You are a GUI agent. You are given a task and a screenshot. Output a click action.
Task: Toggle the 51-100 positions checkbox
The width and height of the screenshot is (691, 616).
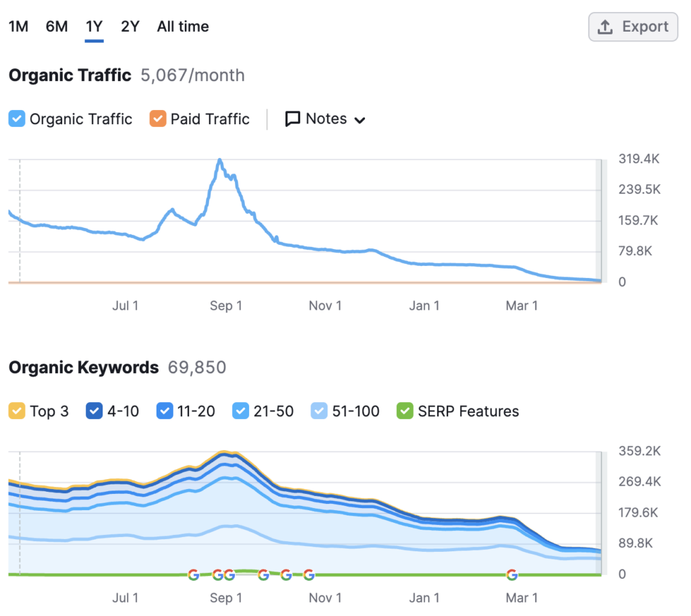pos(319,411)
